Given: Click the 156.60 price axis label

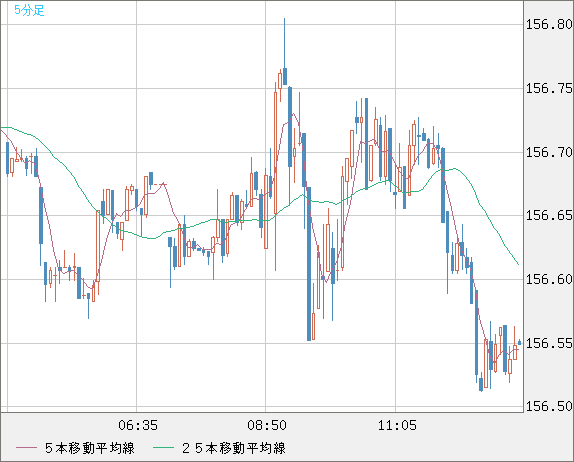Looking at the screenshot, I should (549, 279).
